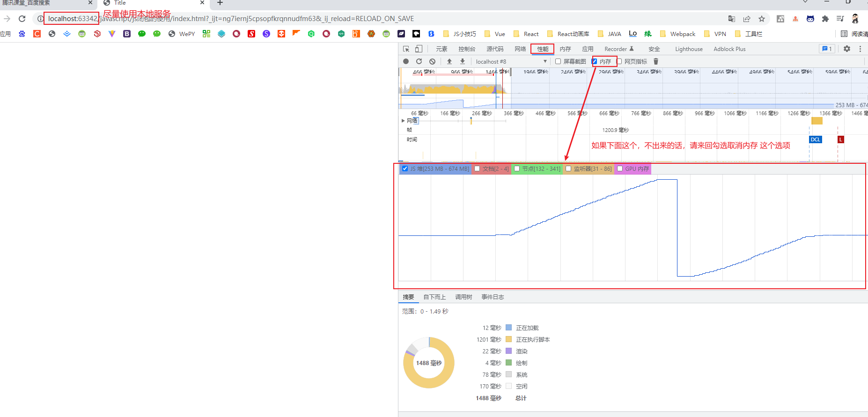Open the 自下而上 bottom-up tab
The image size is (868, 417).
[x=434, y=297]
